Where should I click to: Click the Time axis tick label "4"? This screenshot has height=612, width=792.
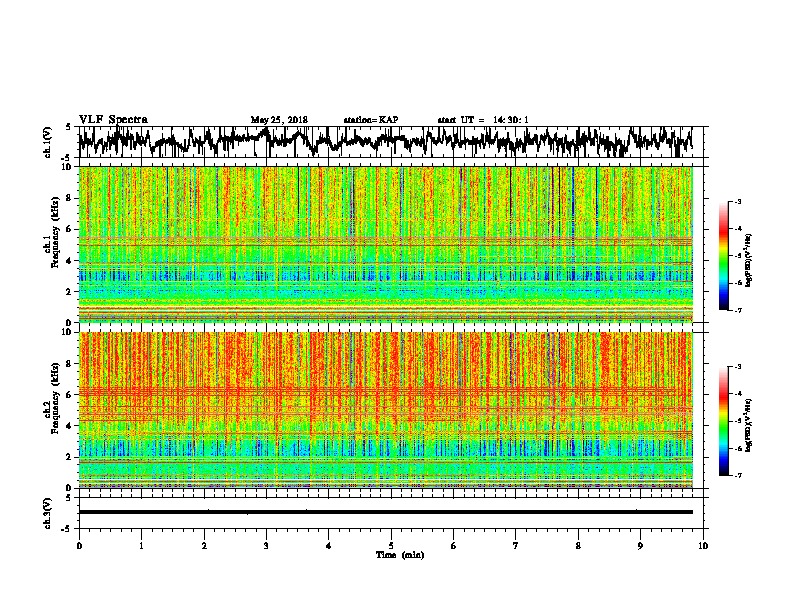click(329, 546)
